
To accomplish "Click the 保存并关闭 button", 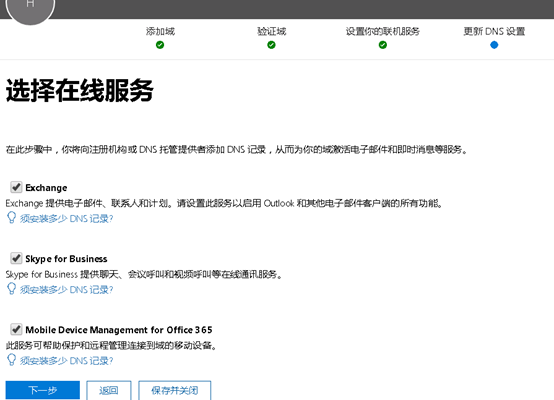I will pos(175,390).
